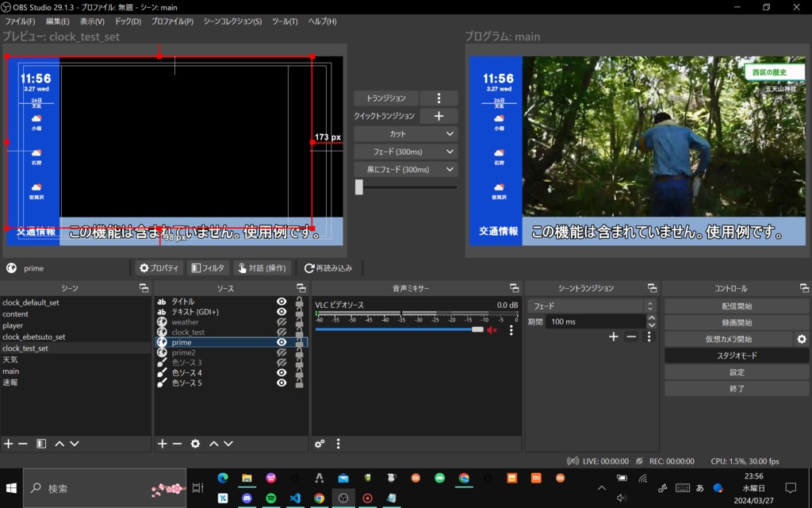Open scene filters icon in Scenes panel

[41, 444]
